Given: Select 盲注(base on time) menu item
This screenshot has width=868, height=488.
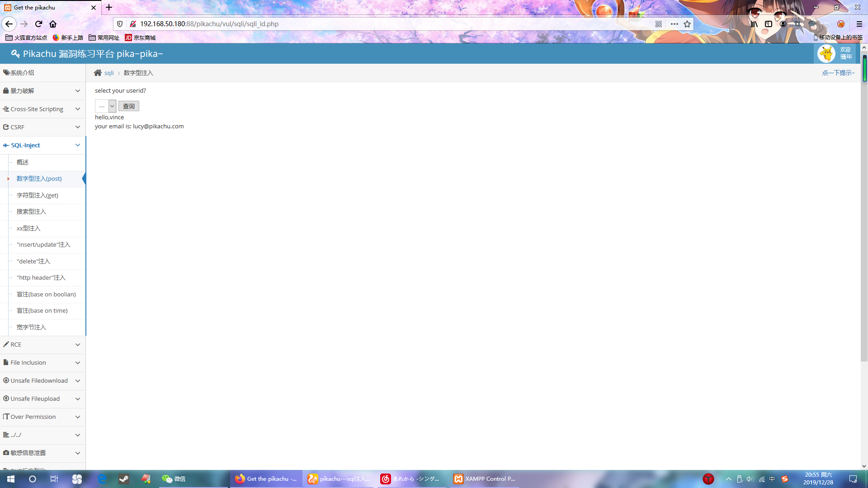Looking at the screenshot, I should (42, 310).
